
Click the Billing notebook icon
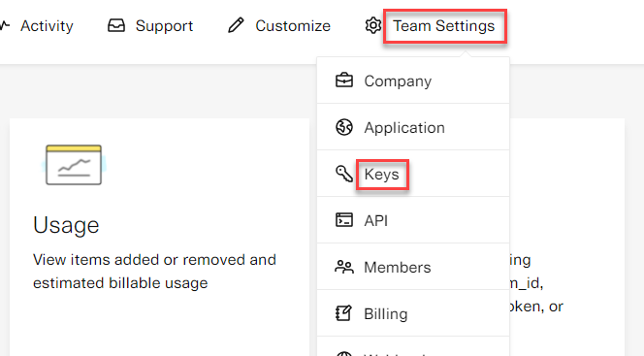click(343, 313)
